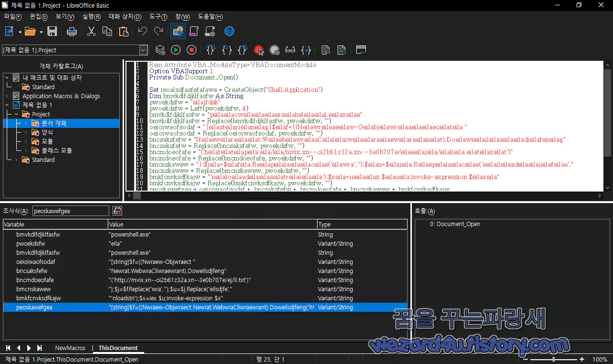Click the Compile icon
613x364 pixels.
tap(160, 50)
